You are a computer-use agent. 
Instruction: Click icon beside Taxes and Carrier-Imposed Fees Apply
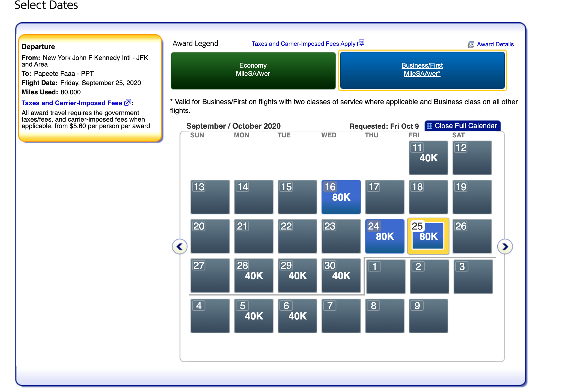point(361,43)
